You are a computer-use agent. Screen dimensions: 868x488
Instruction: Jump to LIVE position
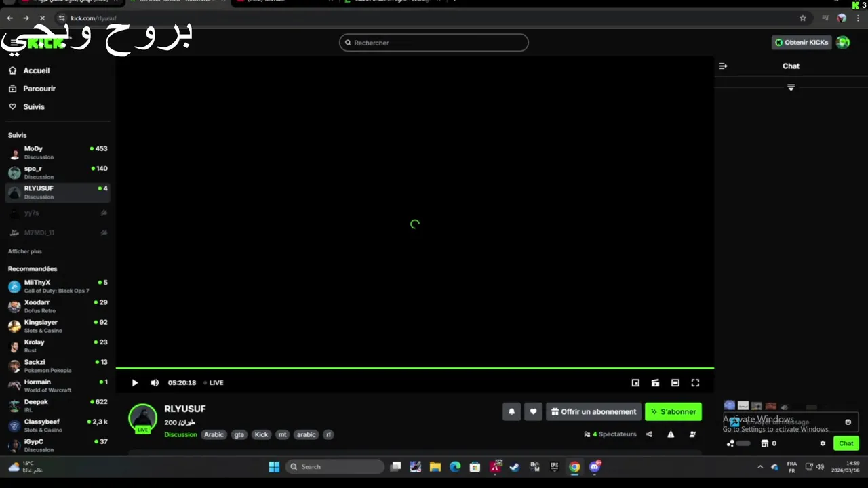point(214,383)
